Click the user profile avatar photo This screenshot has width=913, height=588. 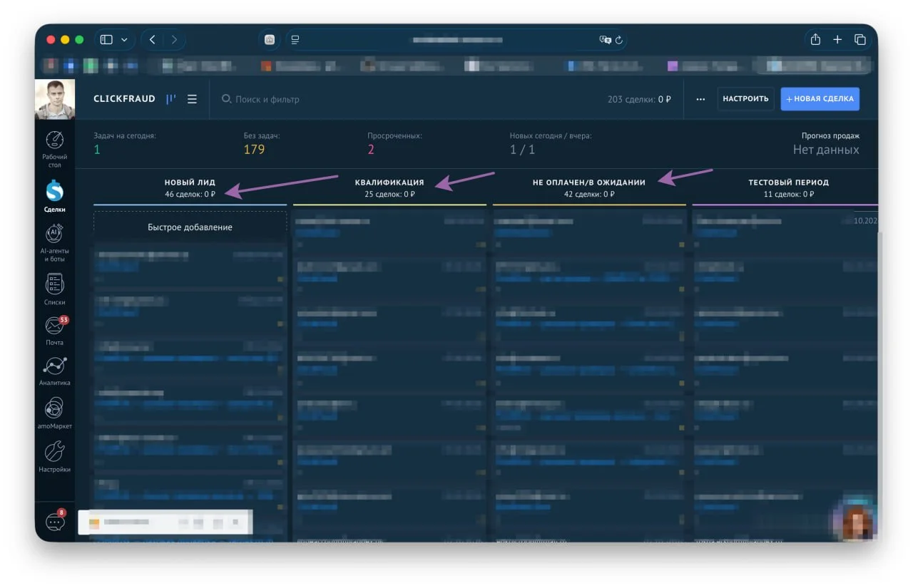click(55, 99)
